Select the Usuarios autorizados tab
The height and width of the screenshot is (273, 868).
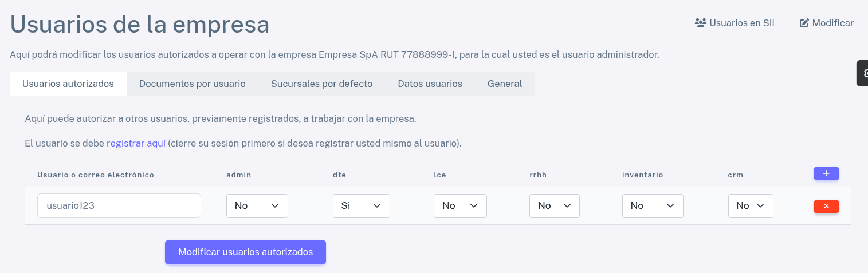pos(68,84)
